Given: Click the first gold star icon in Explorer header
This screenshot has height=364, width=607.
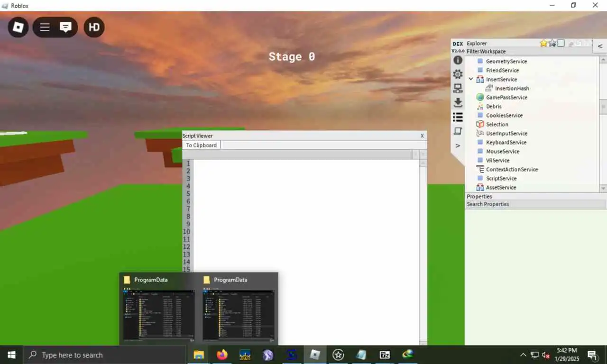Looking at the screenshot, I should (x=543, y=43).
